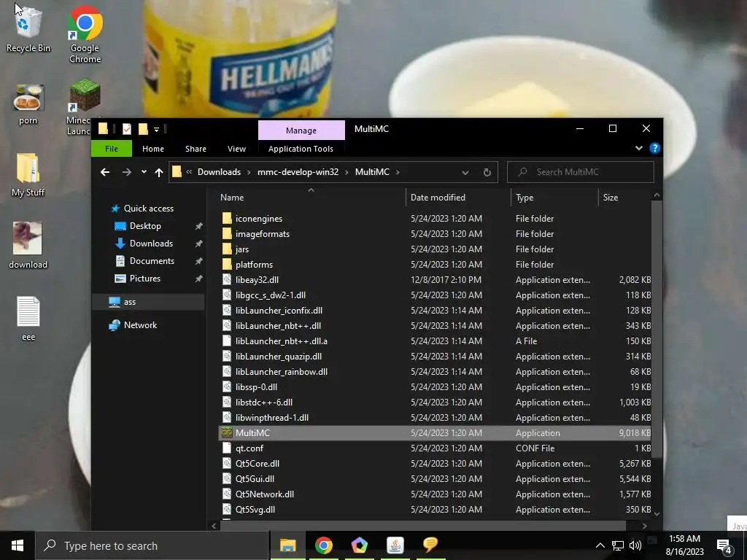Select the My Stuff folder on desktop

[x=28, y=174]
